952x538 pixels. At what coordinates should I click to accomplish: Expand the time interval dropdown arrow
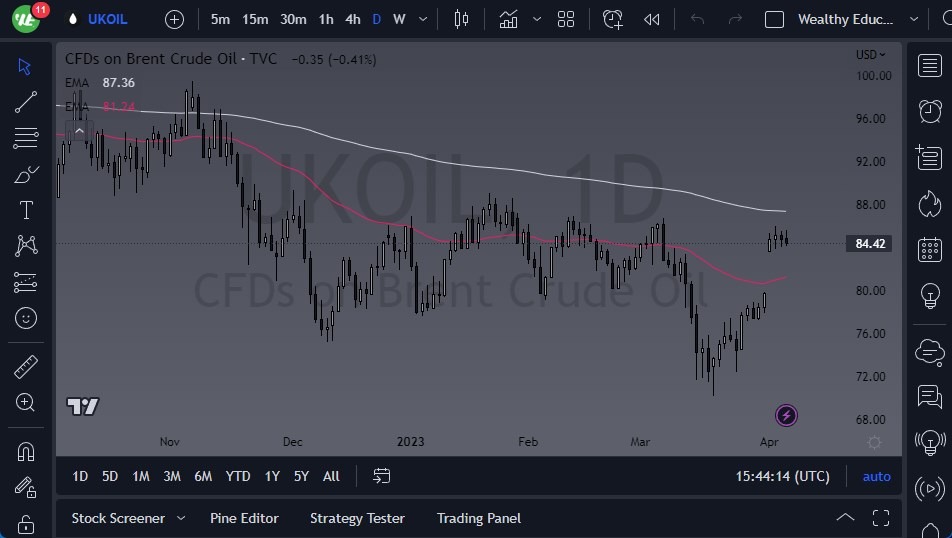point(424,19)
